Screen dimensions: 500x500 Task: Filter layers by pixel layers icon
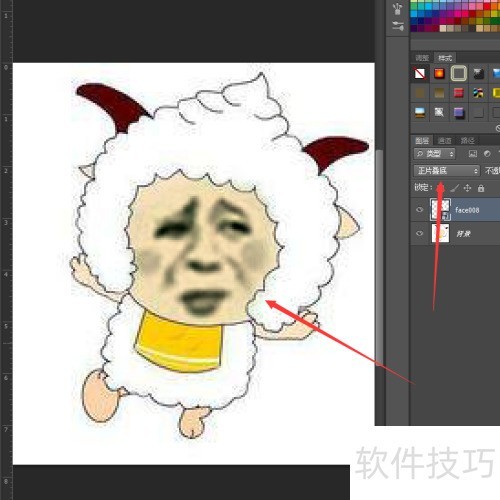473,154
